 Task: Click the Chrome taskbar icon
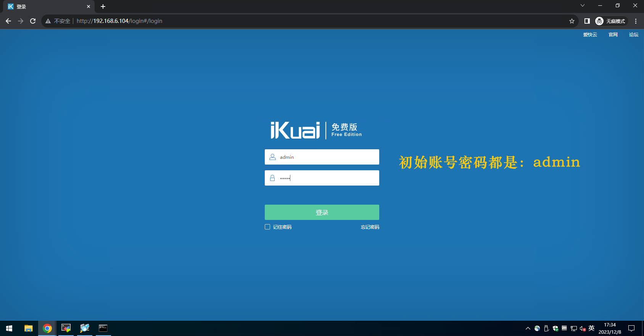(x=47, y=328)
